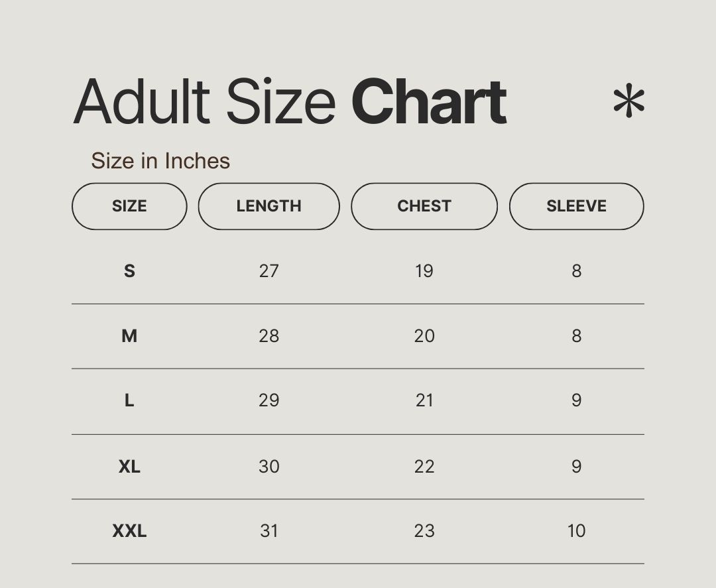Screen dimensions: 716x588
Task: Select the chest value 20 for M
Action: click(424, 336)
